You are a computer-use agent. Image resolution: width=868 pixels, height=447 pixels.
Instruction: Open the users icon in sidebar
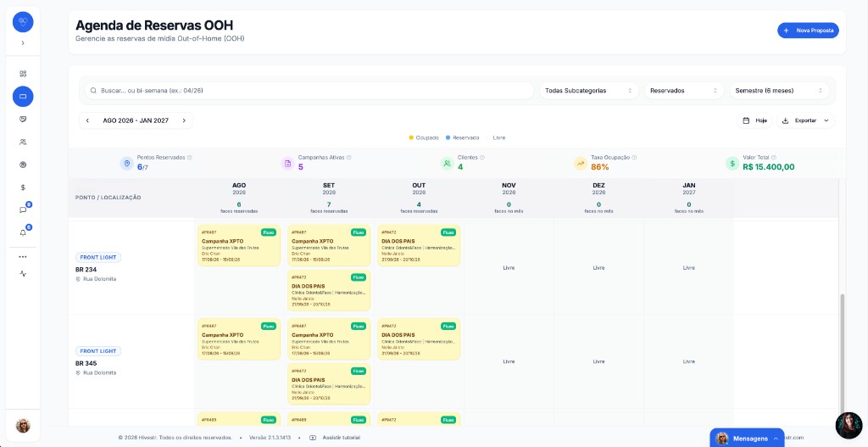pyautogui.click(x=23, y=142)
